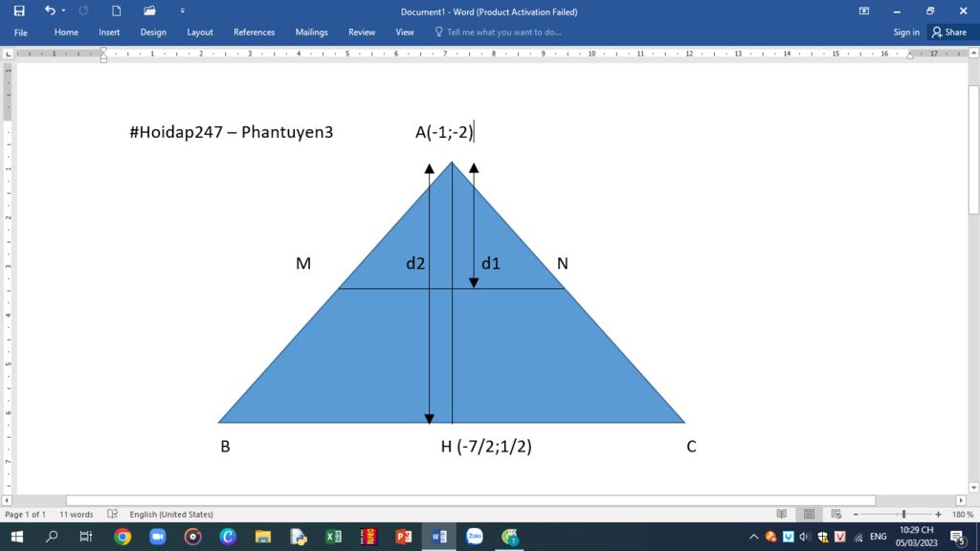Click the scroll up arrow of vertical scrollbar
This screenshot has width=980, height=551.
pyautogui.click(x=973, y=54)
